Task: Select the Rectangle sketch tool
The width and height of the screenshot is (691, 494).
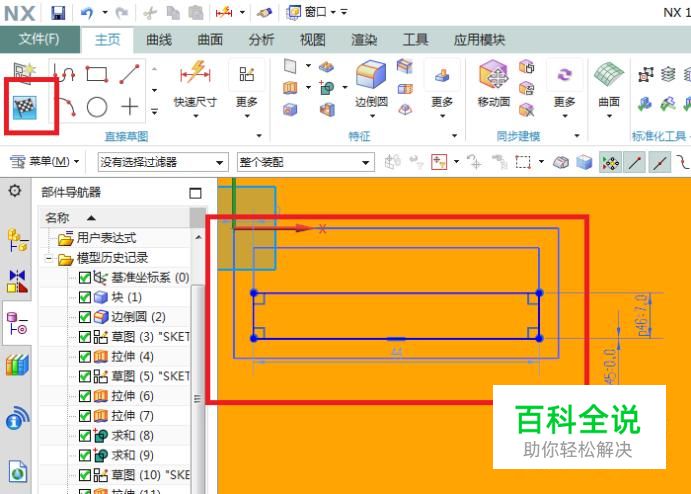Action: click(x=97, y=73)
